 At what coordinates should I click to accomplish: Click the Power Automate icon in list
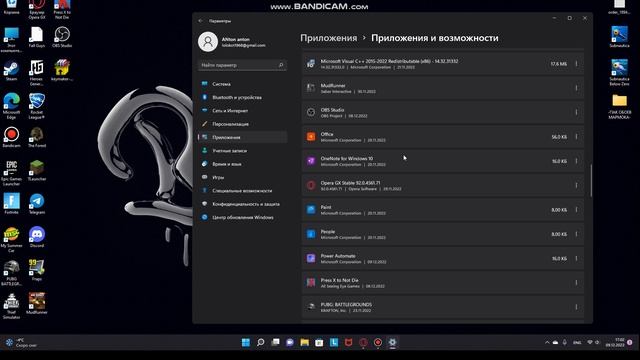[x=311, y=258]
